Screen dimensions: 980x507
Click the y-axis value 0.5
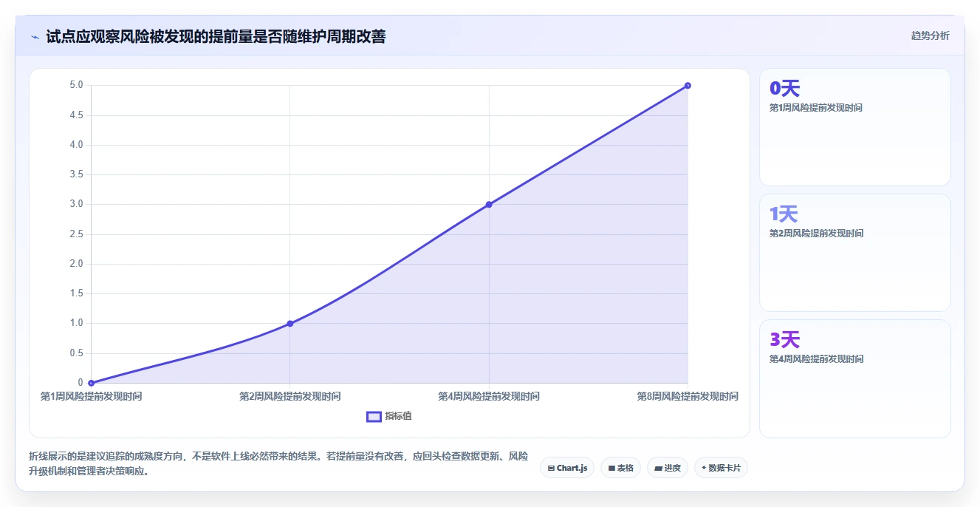[x=77, y=353]
